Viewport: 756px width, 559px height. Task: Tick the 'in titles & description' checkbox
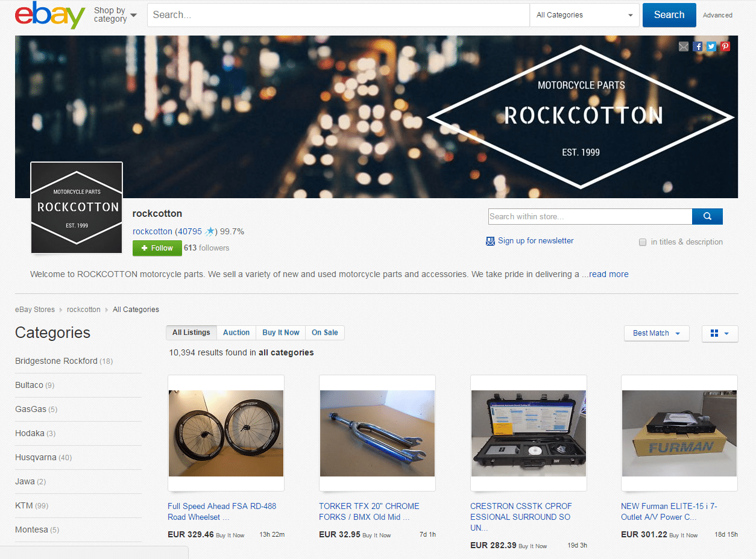click(x=643, y=242)
